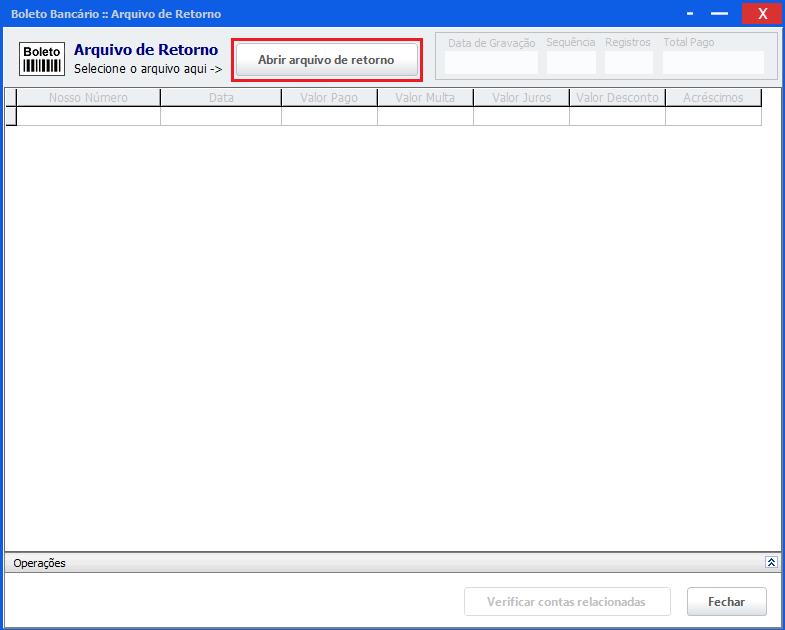785x630 pixels.
Task: Click the 'Registros' field
Action: tap(629, 62)
